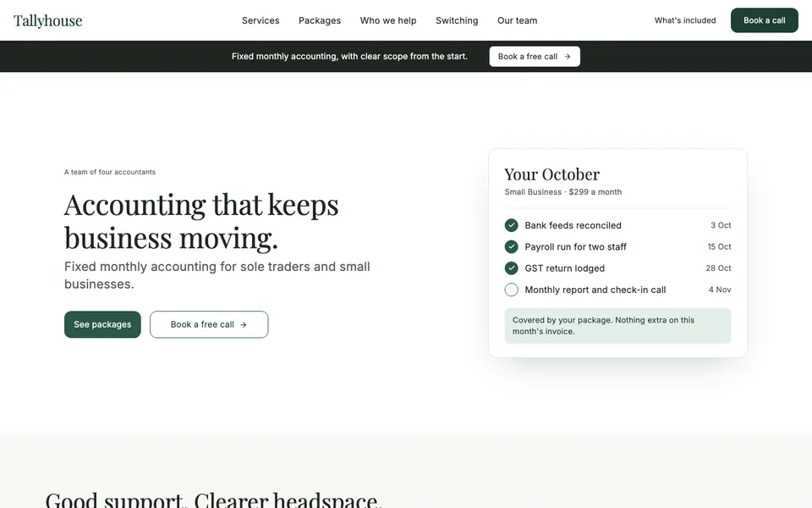Click the 4 Nov date
Screen dimensions: 812x508
(720, 290)
